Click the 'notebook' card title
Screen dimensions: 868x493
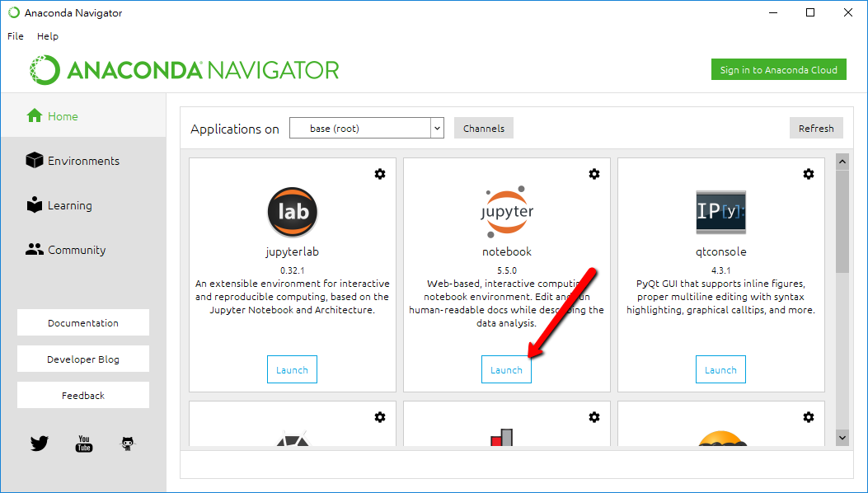506,251
